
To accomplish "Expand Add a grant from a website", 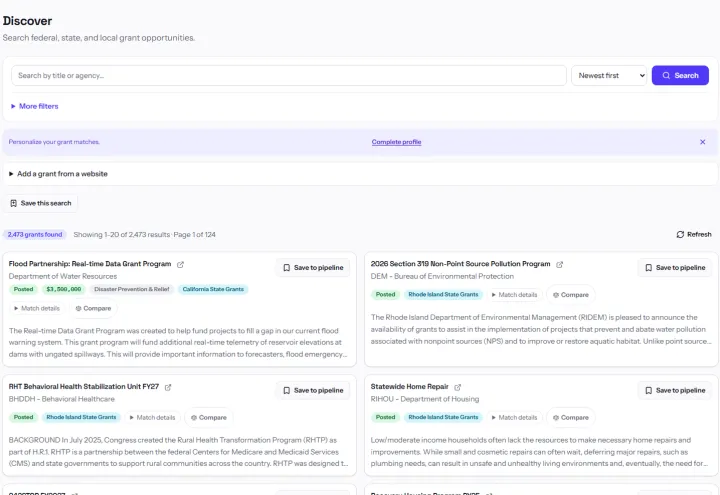I will [x=58, y=174].
